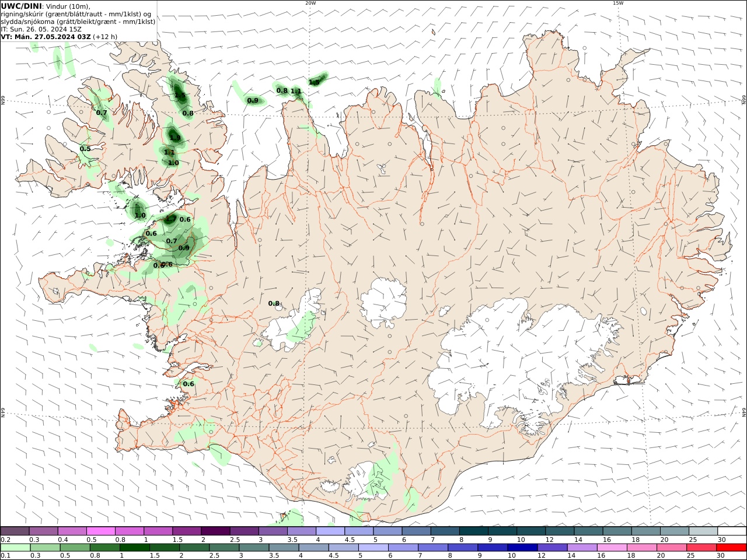Click the 1.1 value on the northern peninsula tip
The image size is (747, 560).
[296, 91]
